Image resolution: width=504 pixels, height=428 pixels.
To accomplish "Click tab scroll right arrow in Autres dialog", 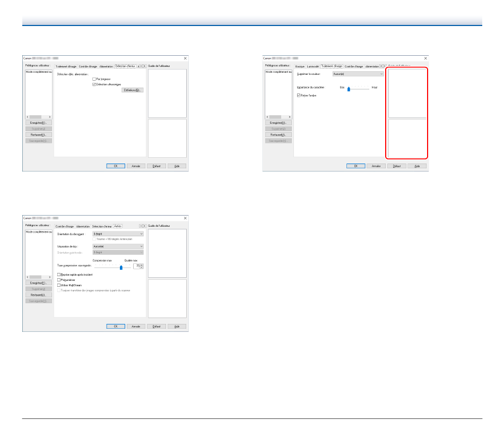I will [145, 226].
